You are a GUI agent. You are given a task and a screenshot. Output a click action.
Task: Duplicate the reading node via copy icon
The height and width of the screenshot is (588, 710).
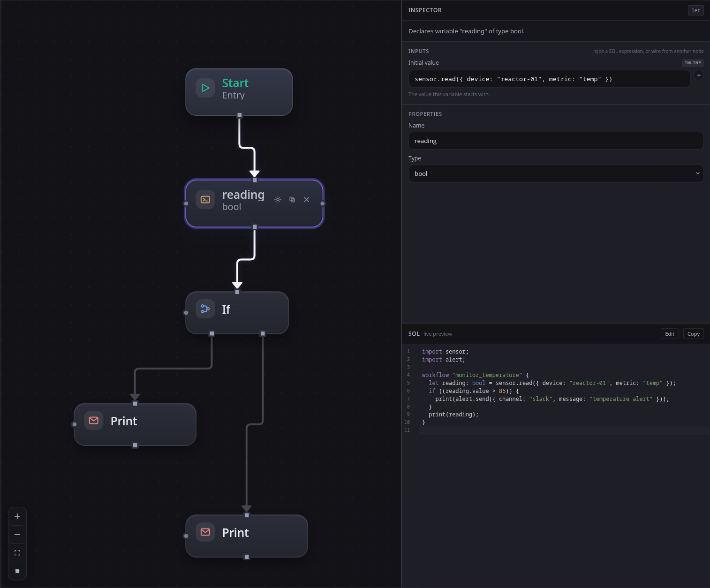coord(292,199)
